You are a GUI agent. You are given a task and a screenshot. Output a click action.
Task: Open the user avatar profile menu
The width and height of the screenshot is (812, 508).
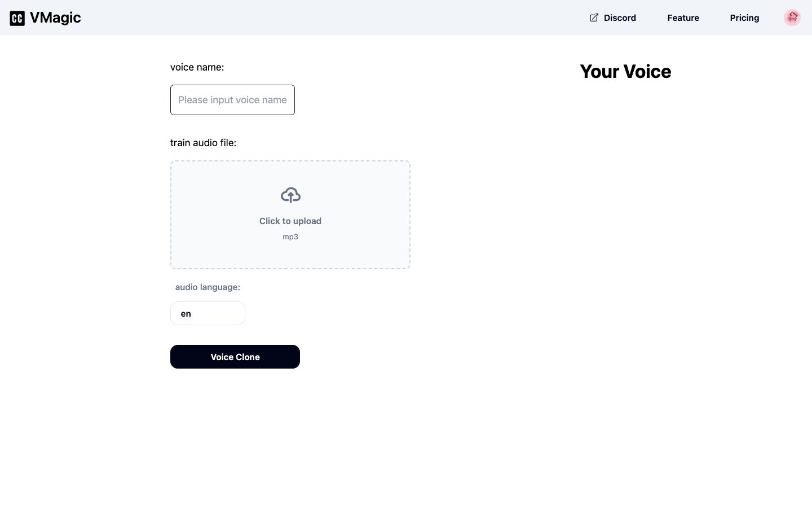click(792, 17)
